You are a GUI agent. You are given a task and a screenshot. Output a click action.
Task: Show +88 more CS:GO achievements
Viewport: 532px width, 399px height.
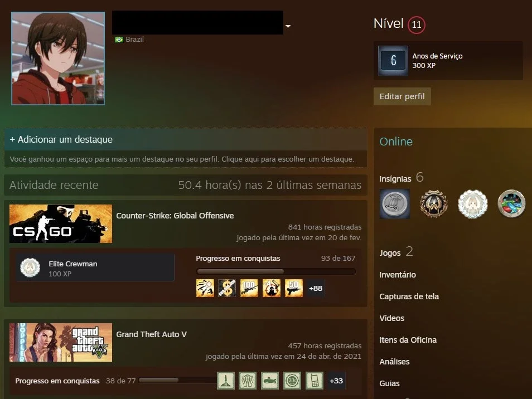click(x=316, y=288)
